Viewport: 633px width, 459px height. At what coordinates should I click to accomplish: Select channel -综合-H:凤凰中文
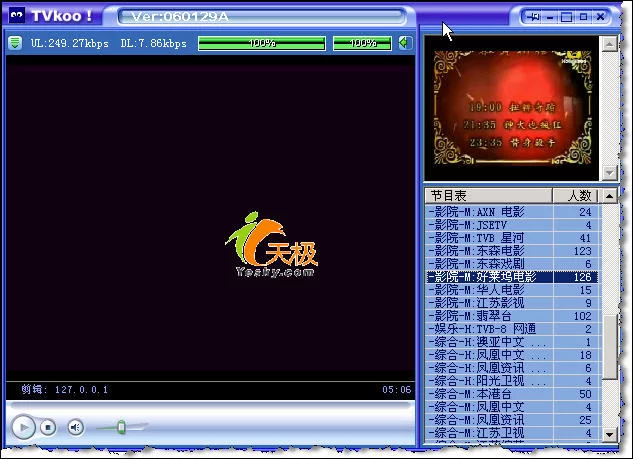(x=512, y=355)
